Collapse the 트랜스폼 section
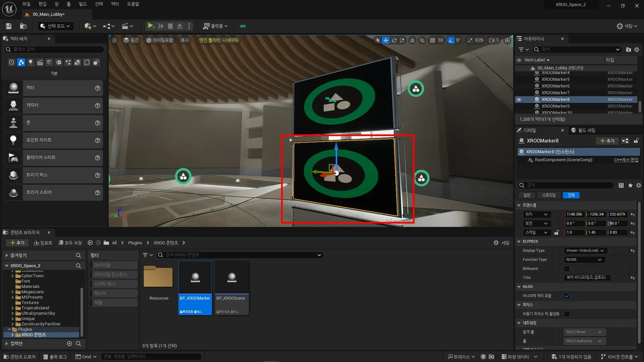644x362 pixels. 519,205
